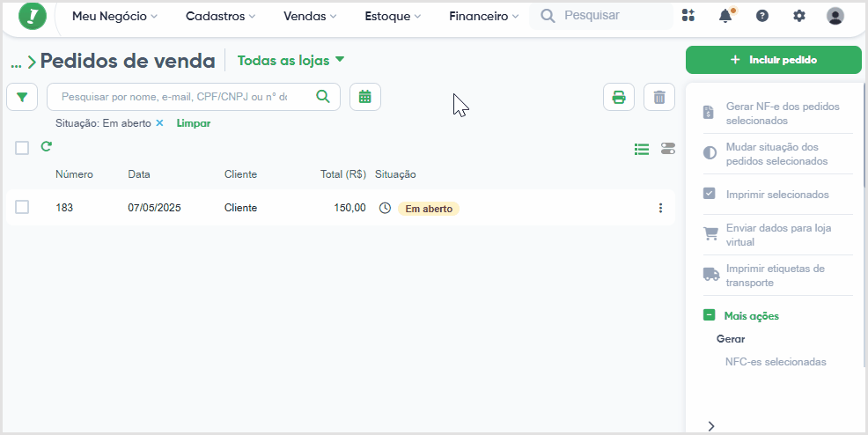868x435 pixels.
Task: Open the apps grid icon in header
Action: click(688, 16)
